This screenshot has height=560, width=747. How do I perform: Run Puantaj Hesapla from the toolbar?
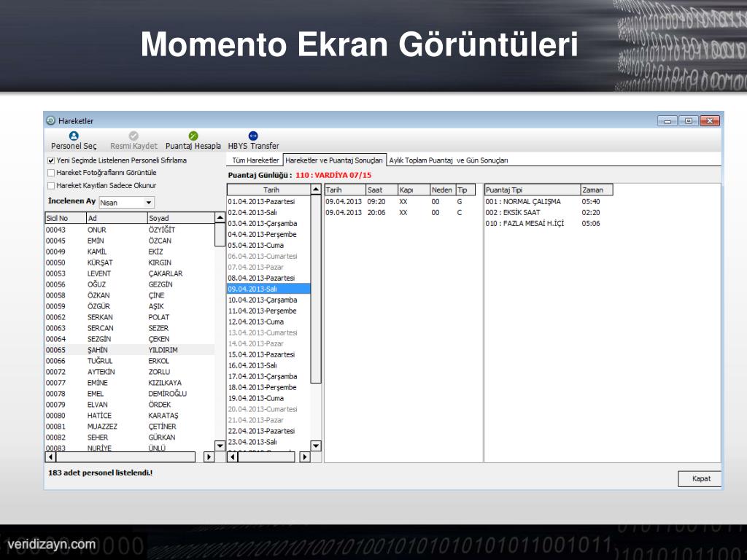(x=193, y=141)
